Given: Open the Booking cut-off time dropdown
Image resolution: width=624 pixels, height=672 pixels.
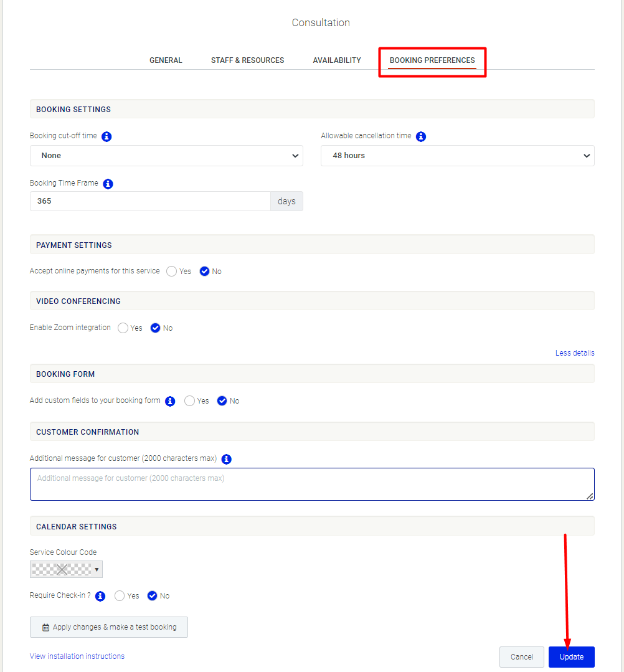Looking at the screenshot, I should click(166, 156).
